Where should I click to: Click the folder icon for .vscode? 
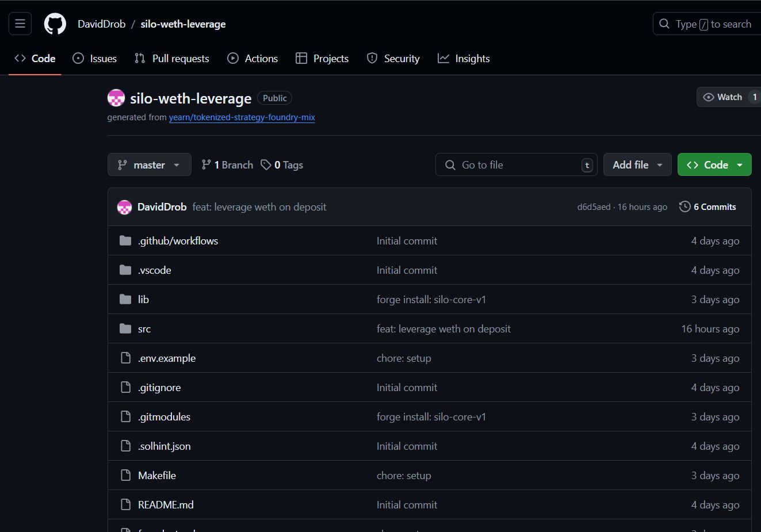125,270
